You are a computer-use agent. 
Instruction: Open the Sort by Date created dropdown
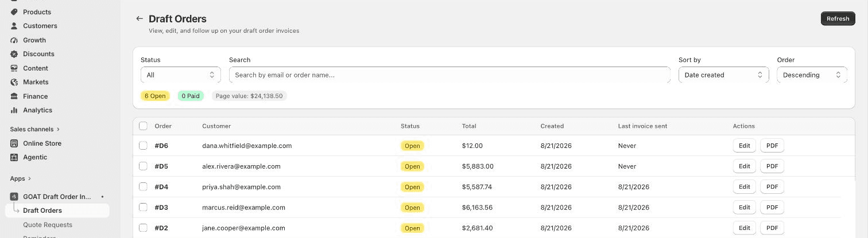723,75
